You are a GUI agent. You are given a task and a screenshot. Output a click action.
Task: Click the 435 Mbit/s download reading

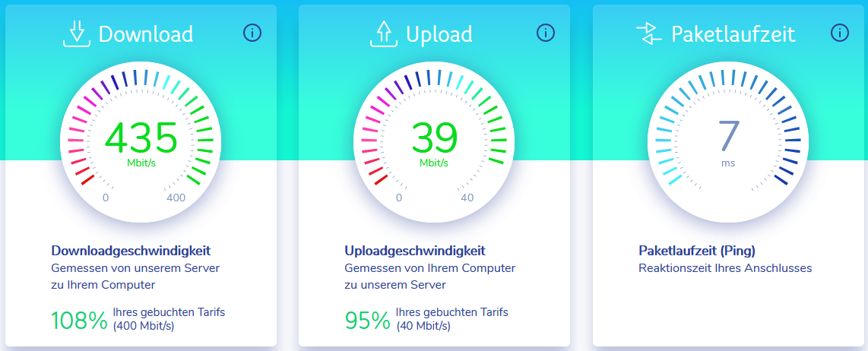pos(141,143)
